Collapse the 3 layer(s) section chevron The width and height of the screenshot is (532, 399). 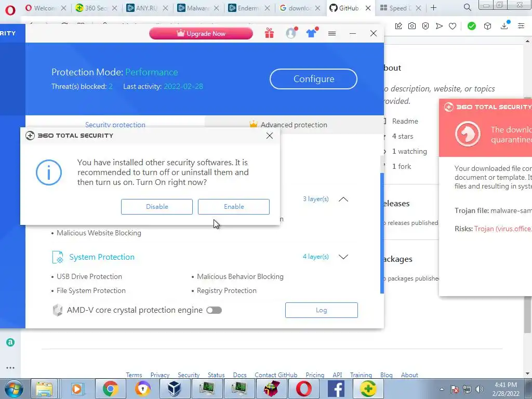point(343,199)
